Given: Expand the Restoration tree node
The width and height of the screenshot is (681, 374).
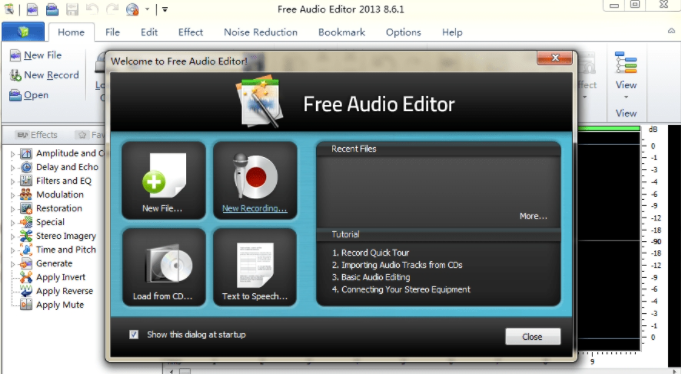Looking at the screenshot, I should 13,209.
